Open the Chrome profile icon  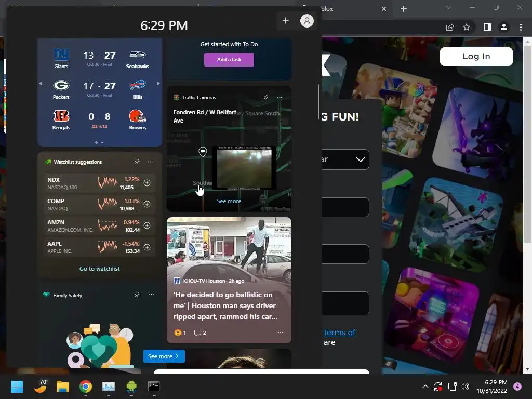pos(504,27)
